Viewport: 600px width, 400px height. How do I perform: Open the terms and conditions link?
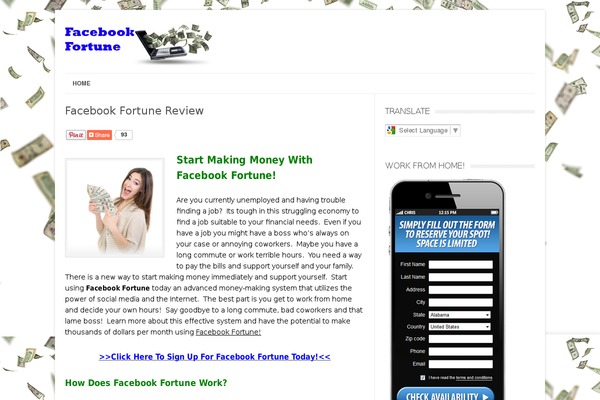click(x=474, y=378)
